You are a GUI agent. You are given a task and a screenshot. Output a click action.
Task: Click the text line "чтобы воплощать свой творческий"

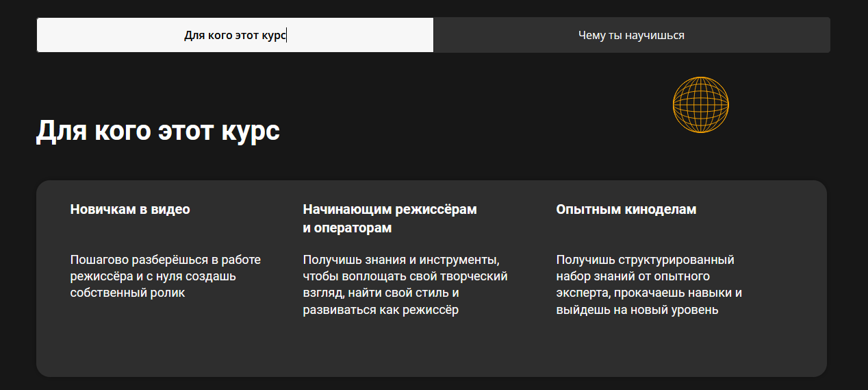point(405,277)
